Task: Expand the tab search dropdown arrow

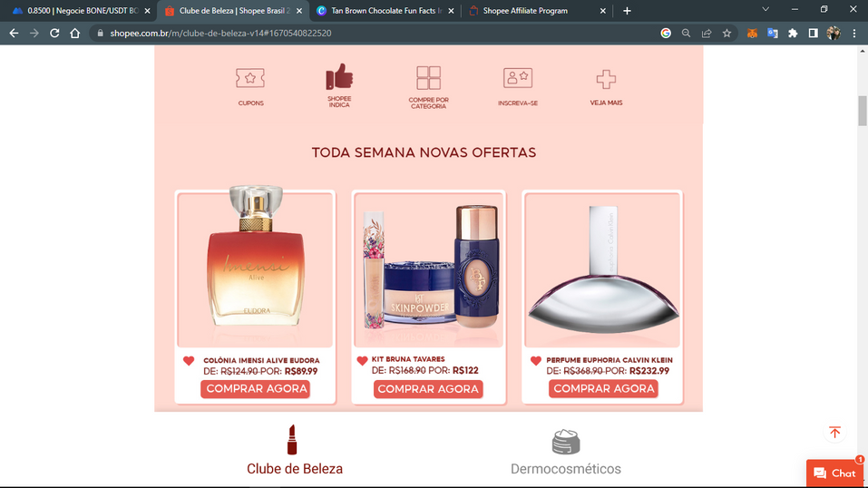Action: 765,10
